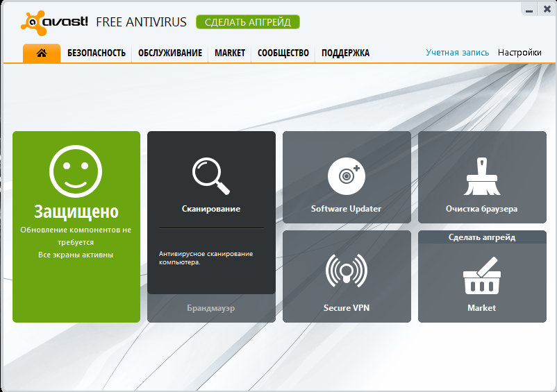This screenshot has height=392, width=557.
Task: Click the FREE ANTIVIRUS title text
Action: pyautogui.click(x=141, y=22)
